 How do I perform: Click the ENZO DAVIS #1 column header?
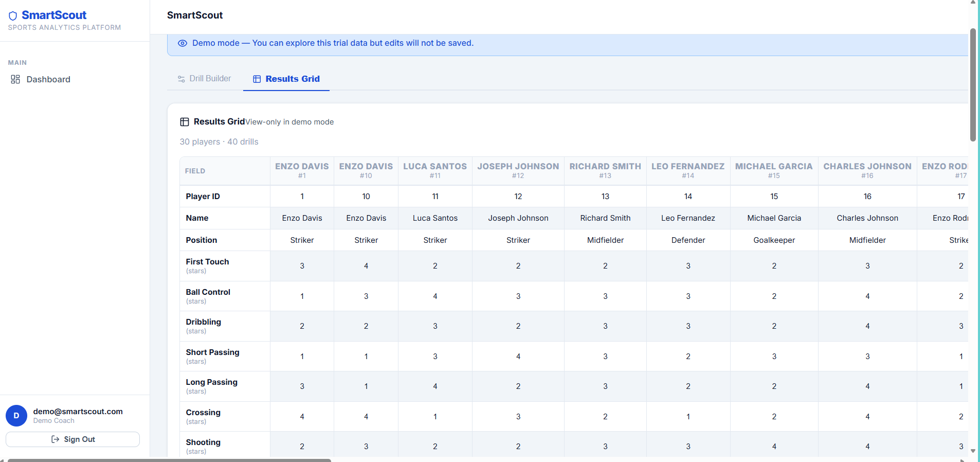[302, 171]
